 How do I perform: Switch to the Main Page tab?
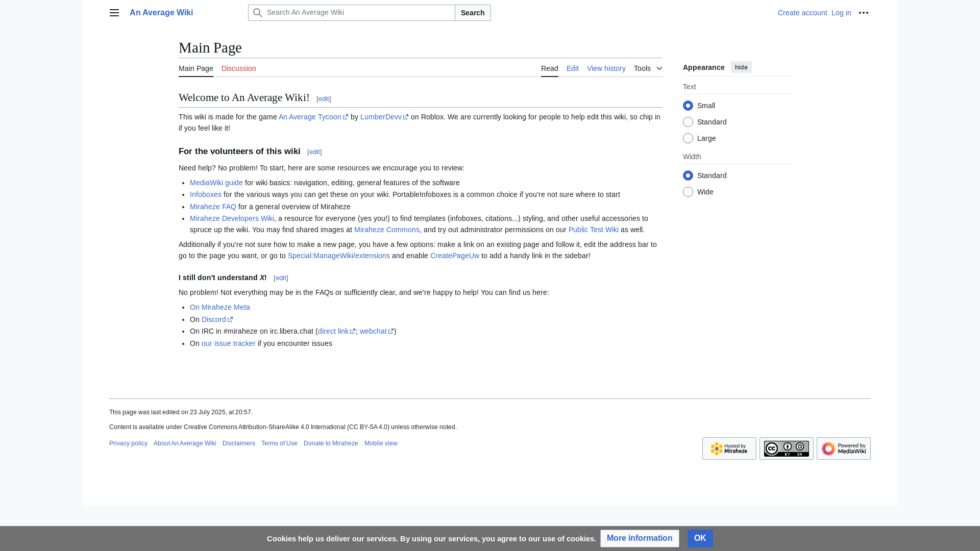point(196,68)
